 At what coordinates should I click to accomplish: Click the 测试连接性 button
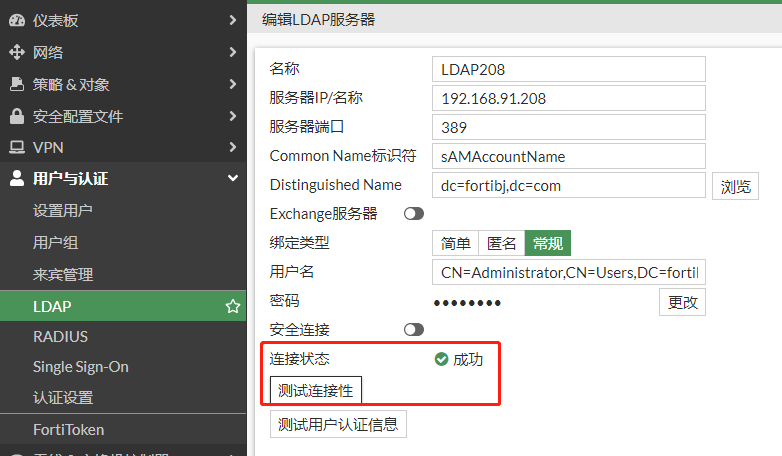(x=315, y=390)
